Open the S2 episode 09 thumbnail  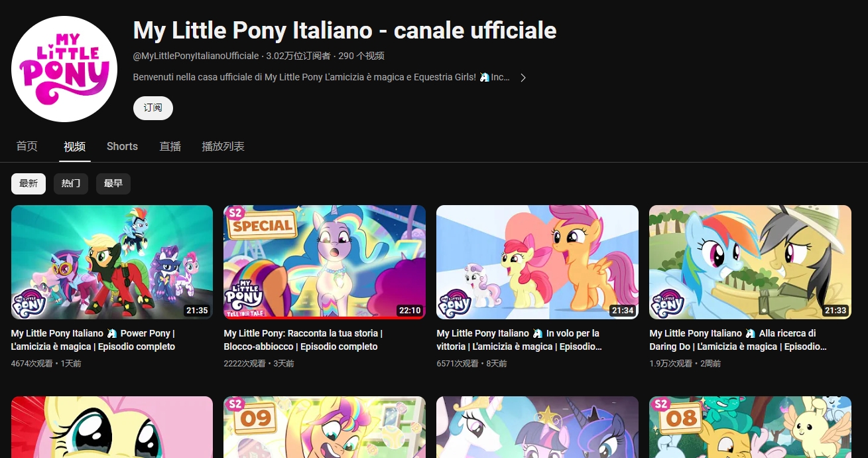pyautogui.click(x=325, y=427)
